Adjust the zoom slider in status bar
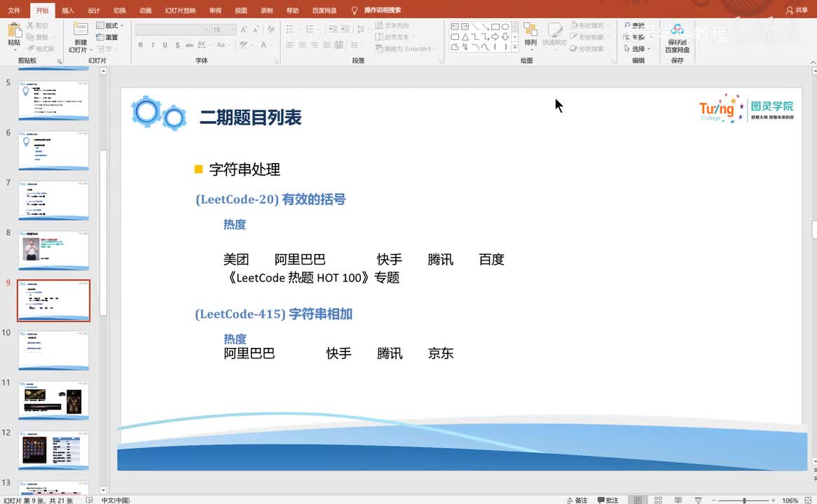 pyautogui.click(x=744, y=500)
